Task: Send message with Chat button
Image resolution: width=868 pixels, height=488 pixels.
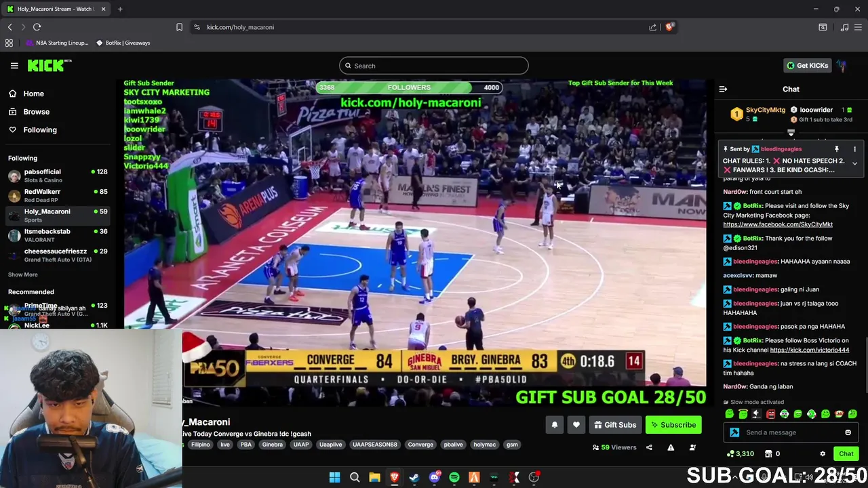Action: (846, 454)
